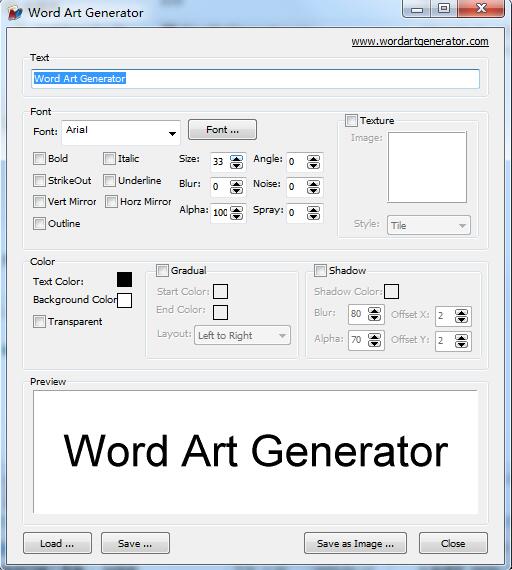Open the Font name dropdown

coord(121,133)
